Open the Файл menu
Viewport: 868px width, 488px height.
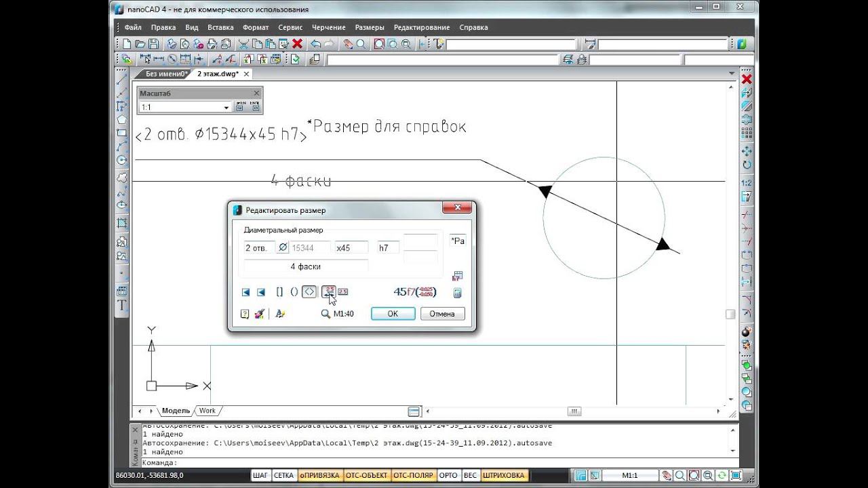pos(133,28)
